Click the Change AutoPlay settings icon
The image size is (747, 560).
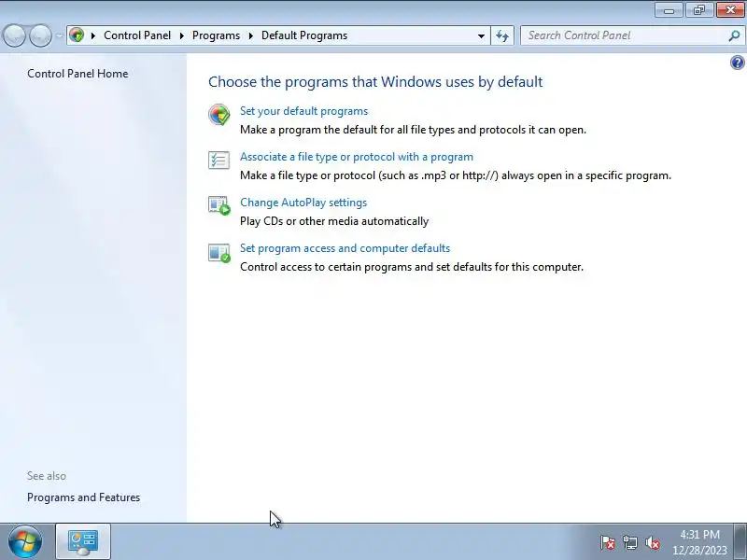click(219, 205)
